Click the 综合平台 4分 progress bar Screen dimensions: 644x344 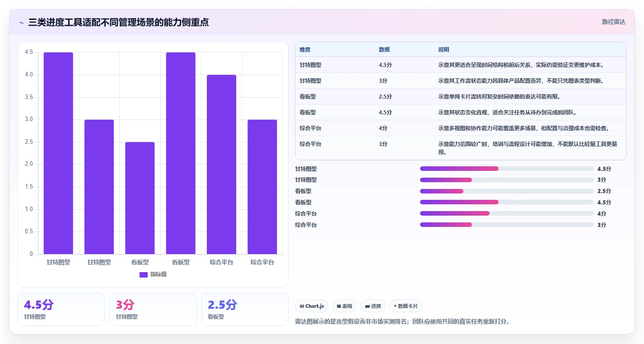click(507, 213)
